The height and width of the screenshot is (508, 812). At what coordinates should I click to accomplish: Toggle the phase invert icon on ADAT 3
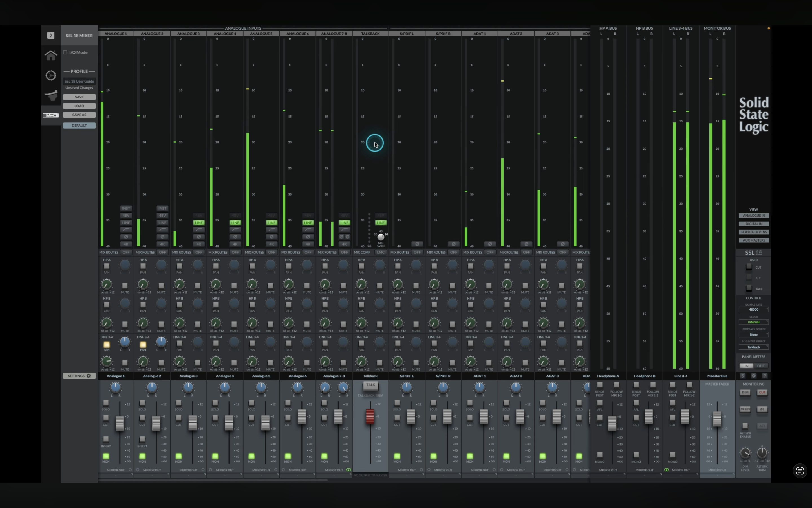pos(563,244)
